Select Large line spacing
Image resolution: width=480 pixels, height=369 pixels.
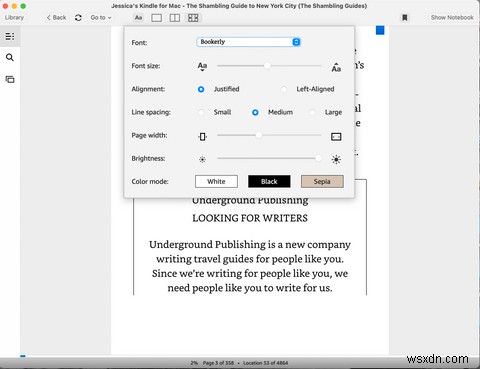tap(312, 112)
